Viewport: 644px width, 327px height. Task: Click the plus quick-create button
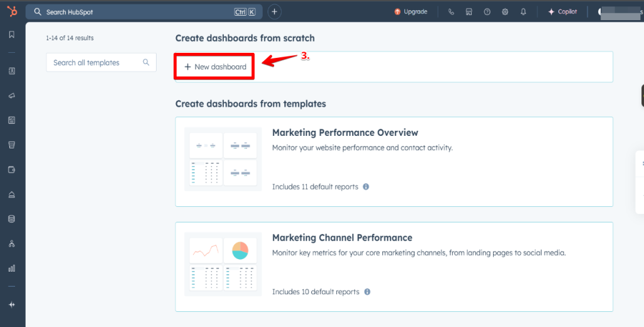click(274, 12)
